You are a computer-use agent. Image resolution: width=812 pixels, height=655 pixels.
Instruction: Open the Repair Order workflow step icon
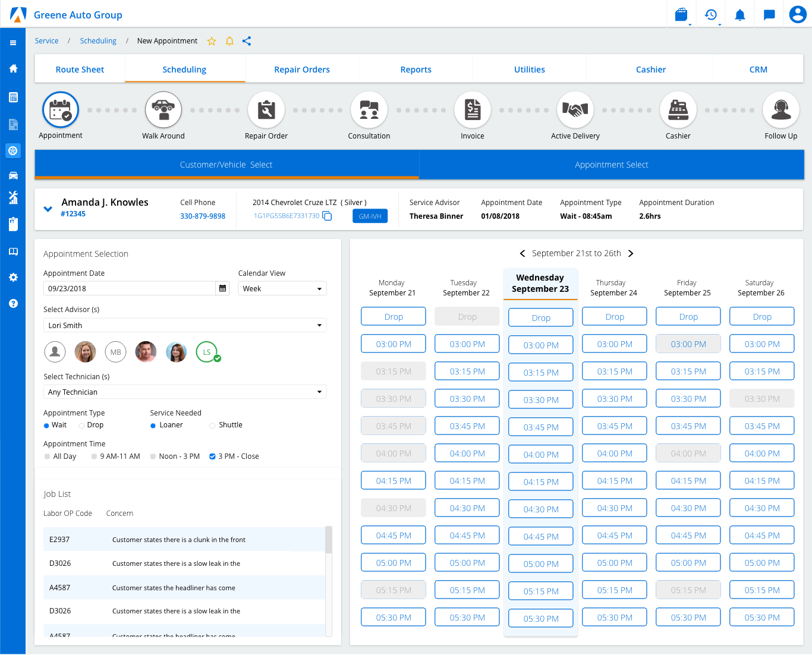point(266,110)
